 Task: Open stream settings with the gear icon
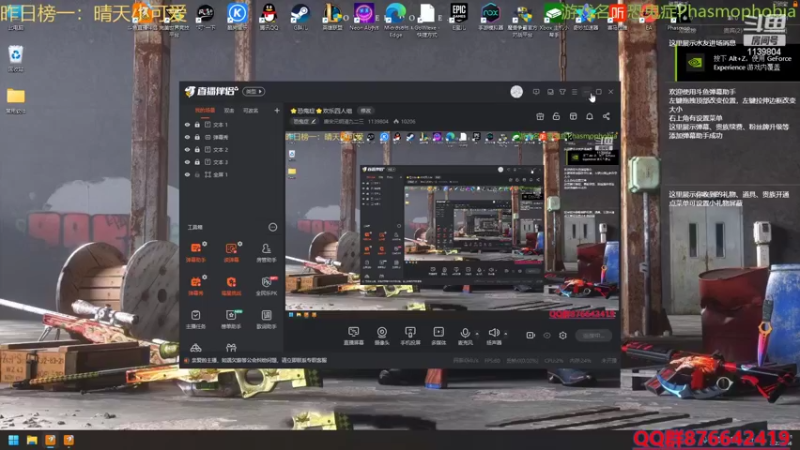(x=563, y=335)
